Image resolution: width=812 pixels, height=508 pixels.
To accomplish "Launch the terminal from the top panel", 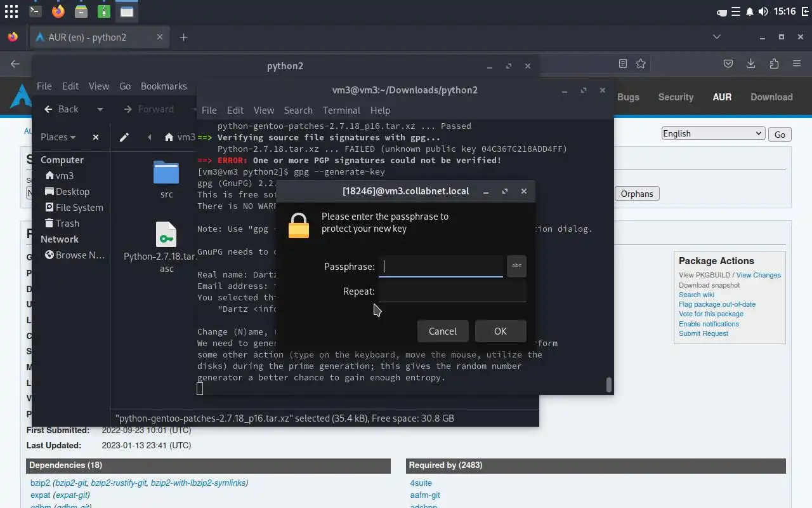I will pyautogui.click(x=35, y=11).
